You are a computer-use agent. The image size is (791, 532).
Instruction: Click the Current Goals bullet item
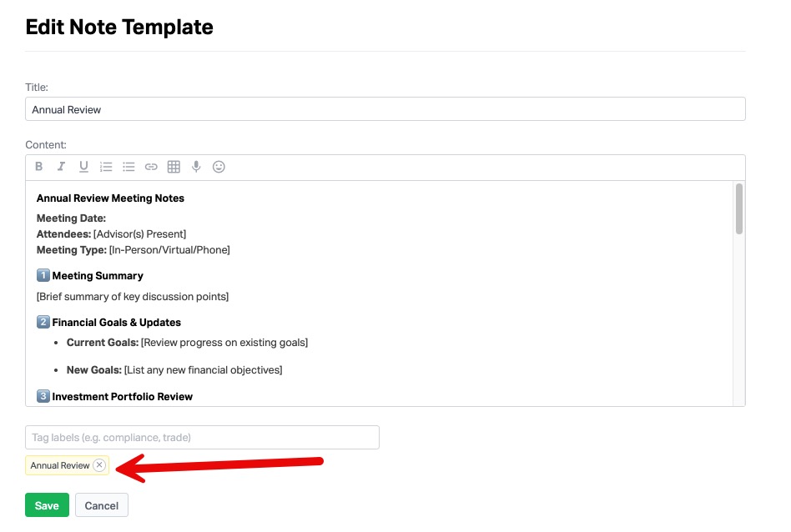(x=187, y=343)
